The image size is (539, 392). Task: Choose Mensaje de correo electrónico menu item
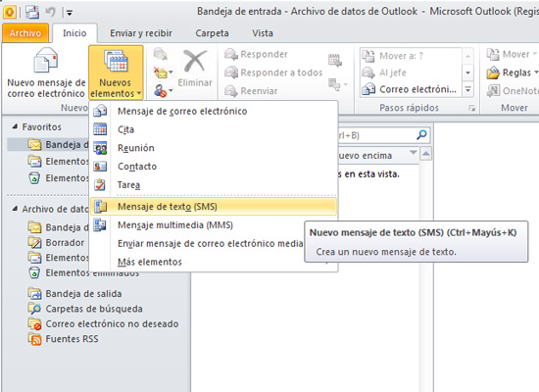[x=213, y=111]
